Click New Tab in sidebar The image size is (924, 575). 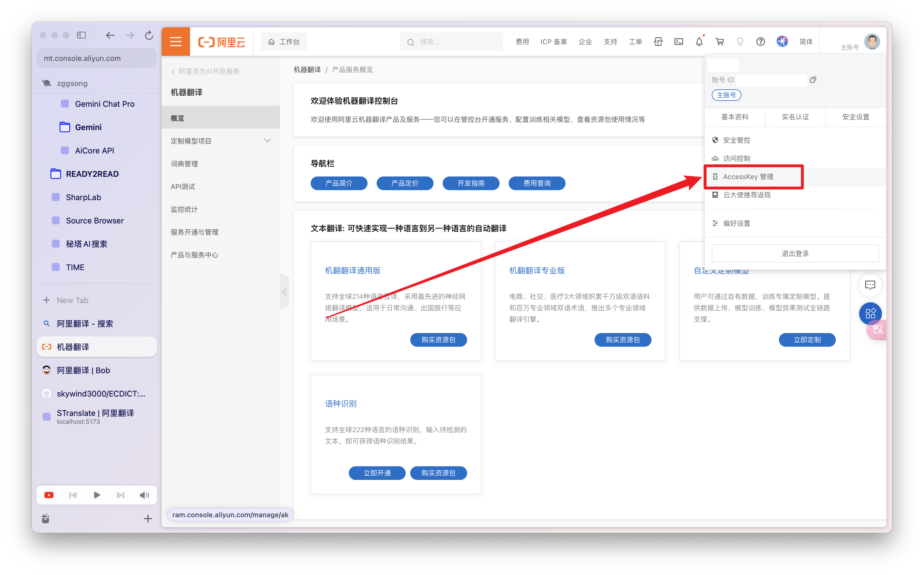coord(96,300)
